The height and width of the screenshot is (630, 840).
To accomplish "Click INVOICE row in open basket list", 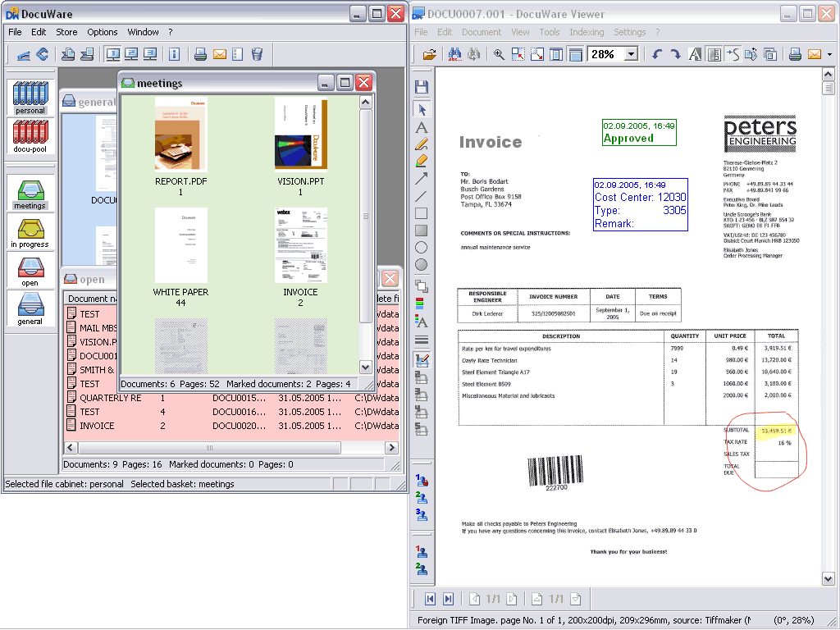I will pyautogui.click(x=232, y=426).
